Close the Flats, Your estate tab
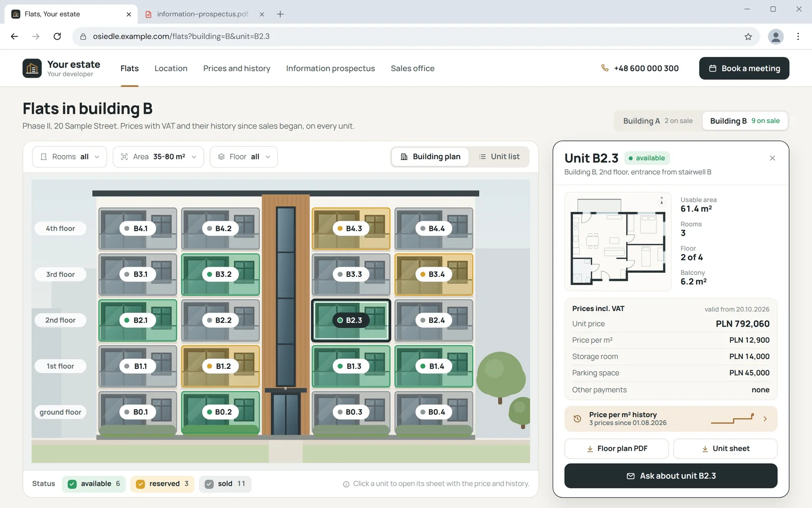Viewport: 812px width, 508px height. click(x=128, y=14)
